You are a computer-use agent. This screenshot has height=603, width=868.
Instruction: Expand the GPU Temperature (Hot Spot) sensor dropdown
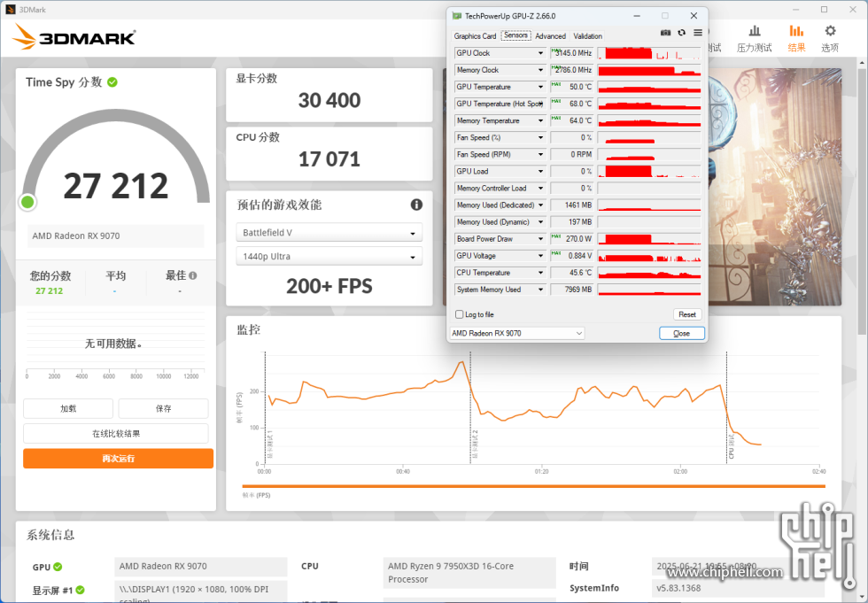tap(541, 104)
